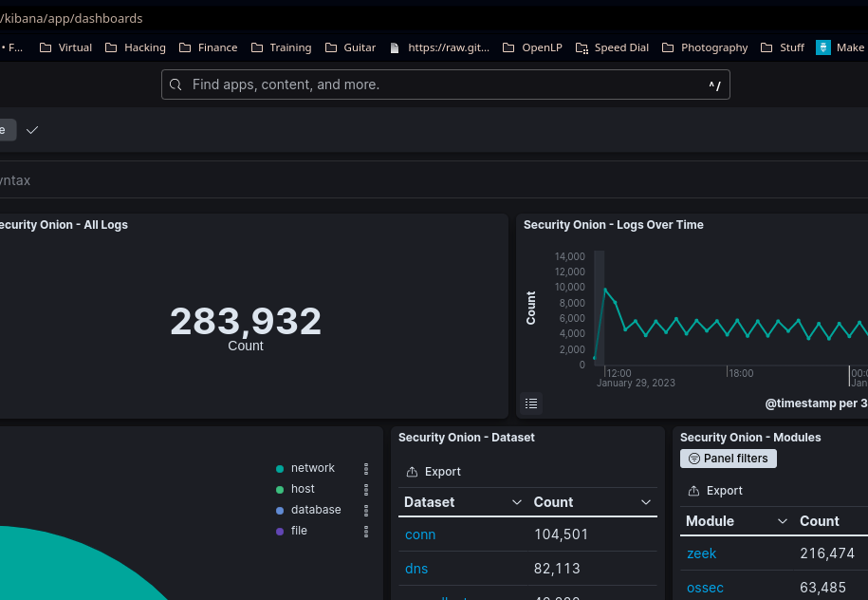Screen dimensions: 868x600
Task: Click the host green color dot
Action: [x=280, y=490]
